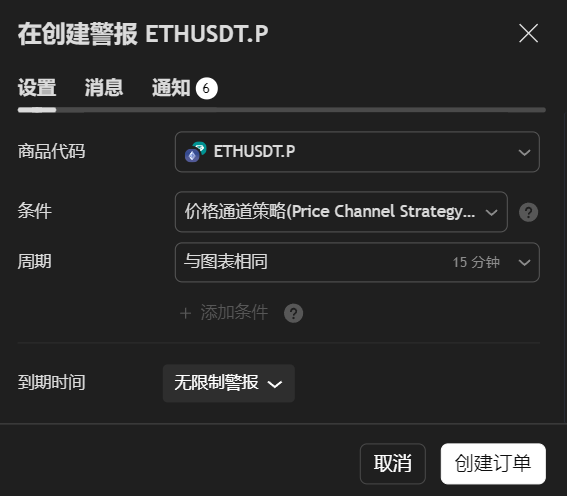Click the ETHUSDT.P coin logo icon

(196, 152)
